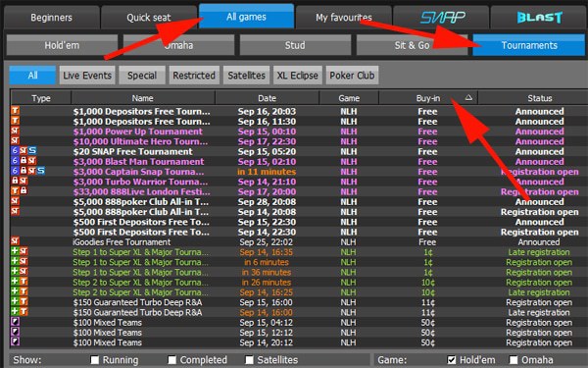Click the Buy-in sort arrow triangle

tap(468, 98)
